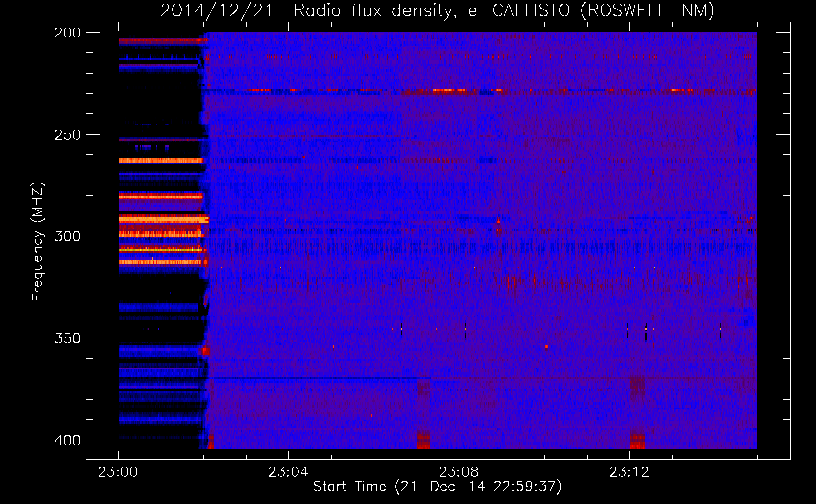Click the "Frequency (MHZ)" axis label

(x=38, y=242)
